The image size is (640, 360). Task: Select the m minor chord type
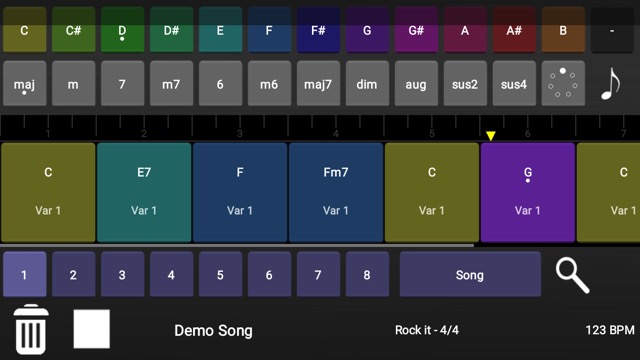pos(73,83)
